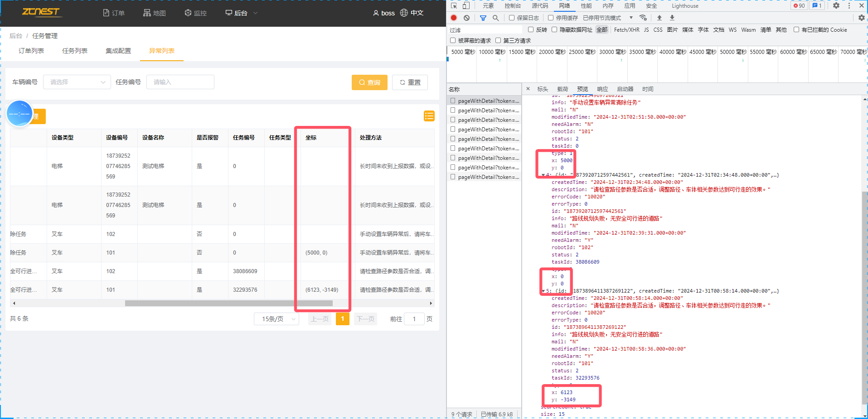Open the 监控 monitoring nav item
The image size is (868, 419).
(x=195, y=13)
